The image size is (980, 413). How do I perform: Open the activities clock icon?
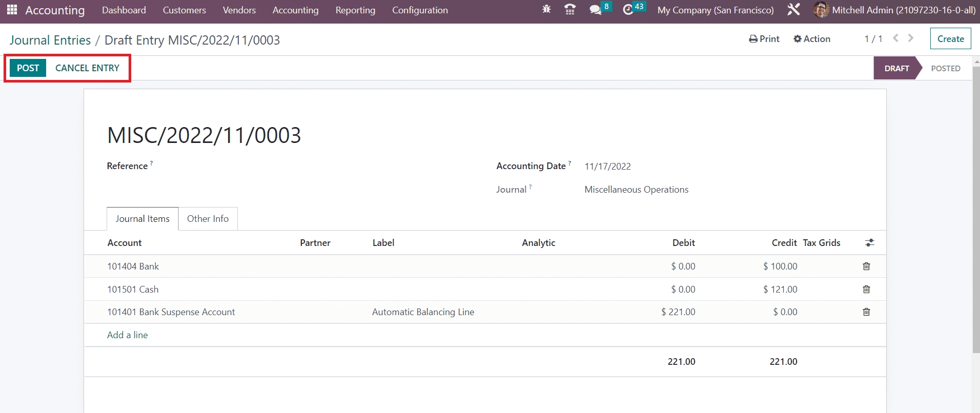point(628,10)
